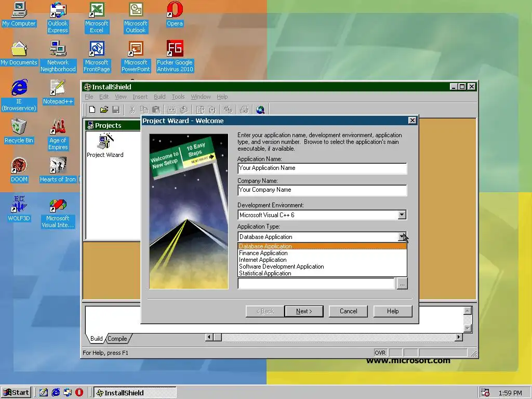Click the New document toolbar icon
532x399 pixels.
tap(92, 110)
